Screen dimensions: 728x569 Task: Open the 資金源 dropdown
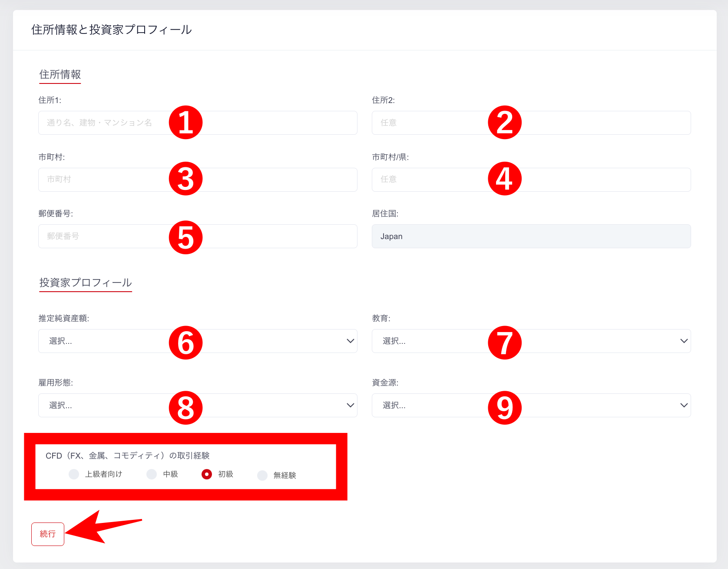tap(434, 405)
